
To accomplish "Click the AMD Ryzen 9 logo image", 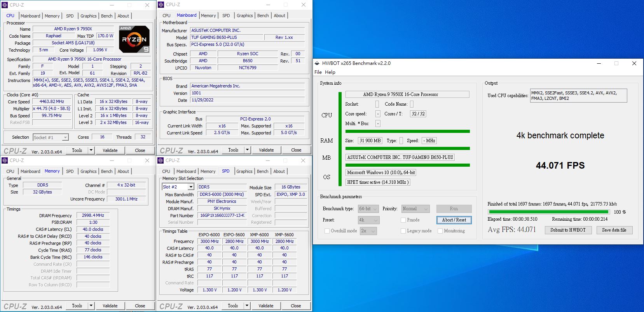I will click(134, 39).
